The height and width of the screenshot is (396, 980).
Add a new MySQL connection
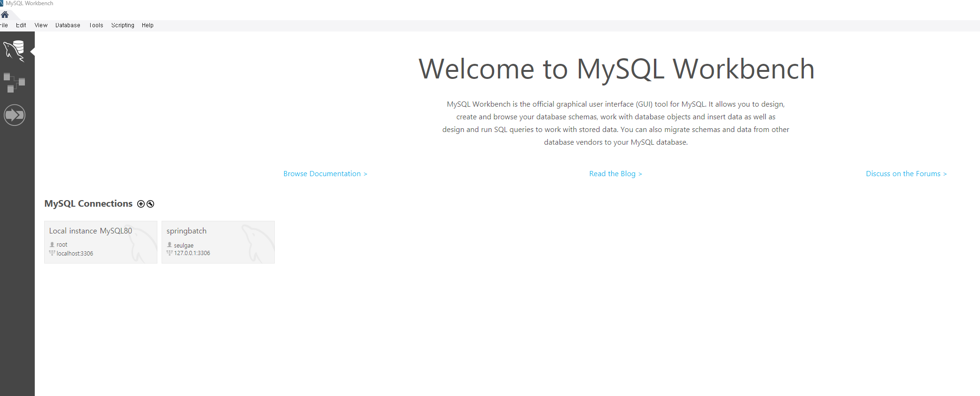(x=141, y=204)
